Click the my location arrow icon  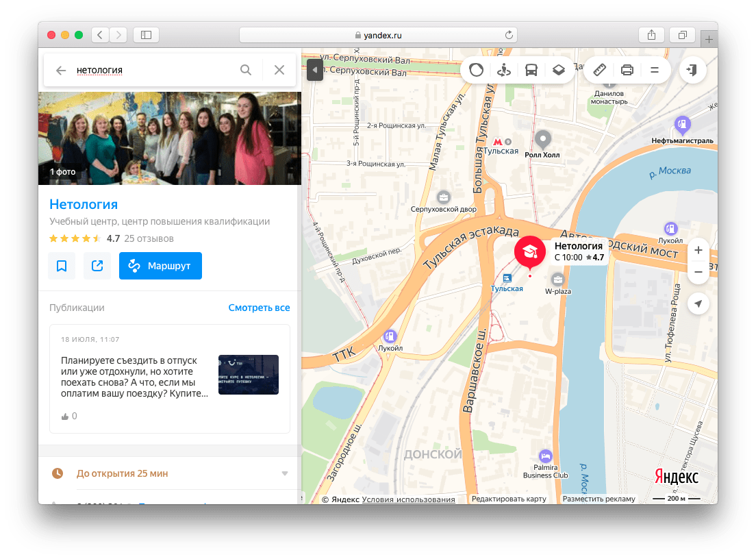698,304
